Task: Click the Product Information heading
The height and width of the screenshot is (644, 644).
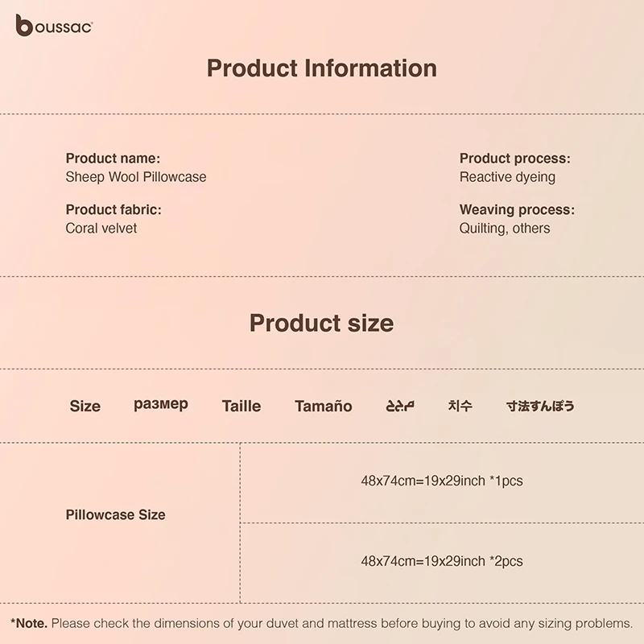Action: [322, 68]
